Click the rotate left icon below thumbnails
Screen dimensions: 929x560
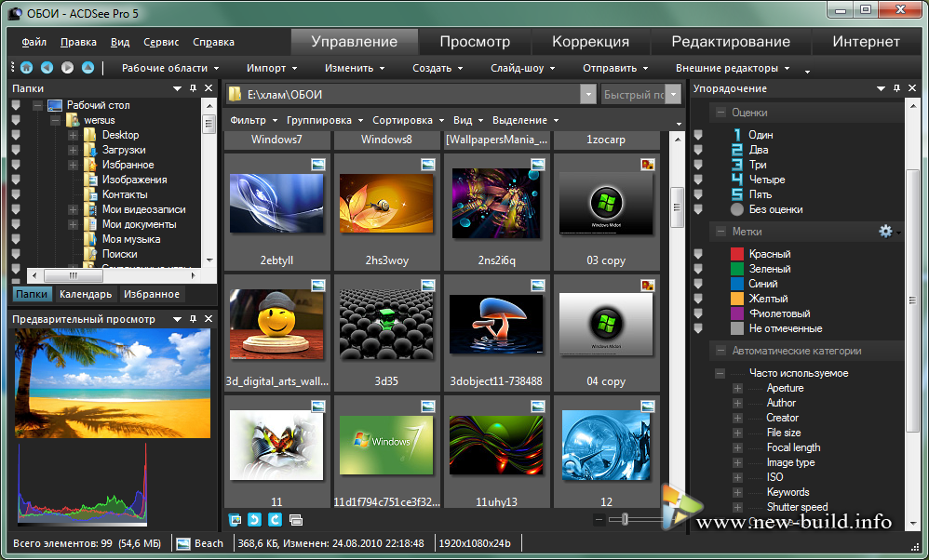click(x=254, y=520)
